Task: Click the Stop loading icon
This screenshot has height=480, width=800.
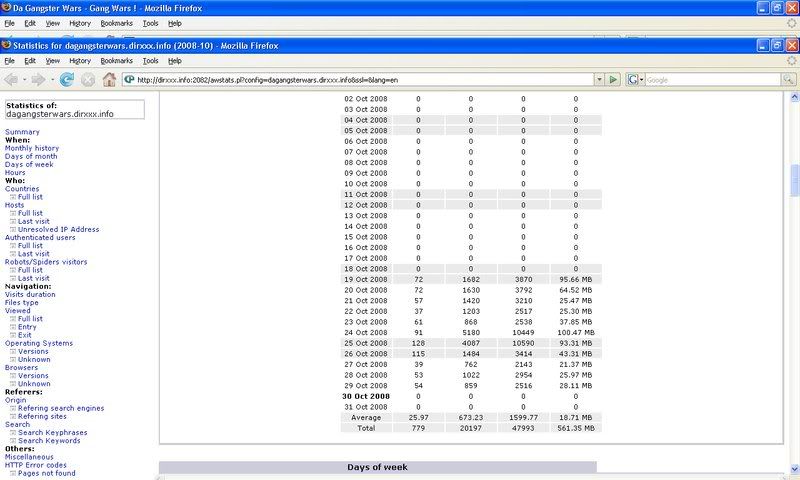Action: click(88, 79)
